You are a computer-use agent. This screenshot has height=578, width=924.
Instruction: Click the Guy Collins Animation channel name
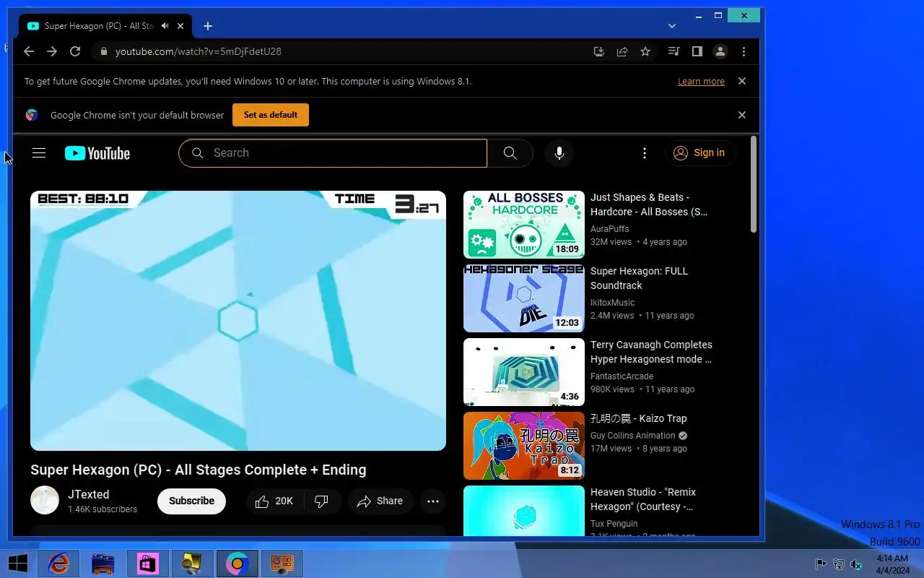pyautogui.click(x=633, y=436)
